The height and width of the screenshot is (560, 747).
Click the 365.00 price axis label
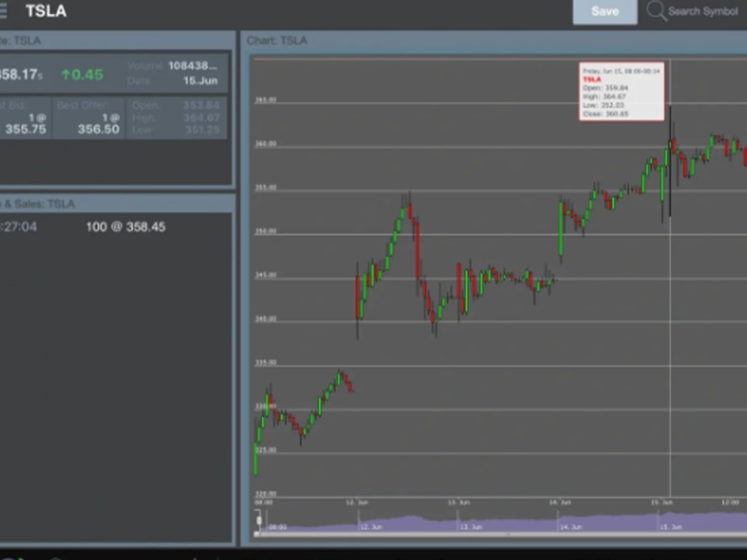coord(265,100)
